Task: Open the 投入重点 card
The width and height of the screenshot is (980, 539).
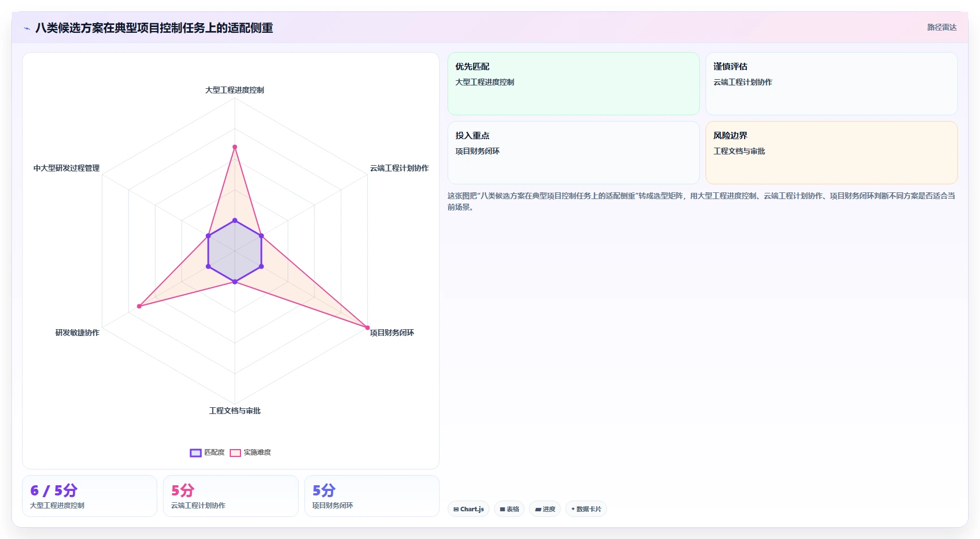Action: (574, 153)
